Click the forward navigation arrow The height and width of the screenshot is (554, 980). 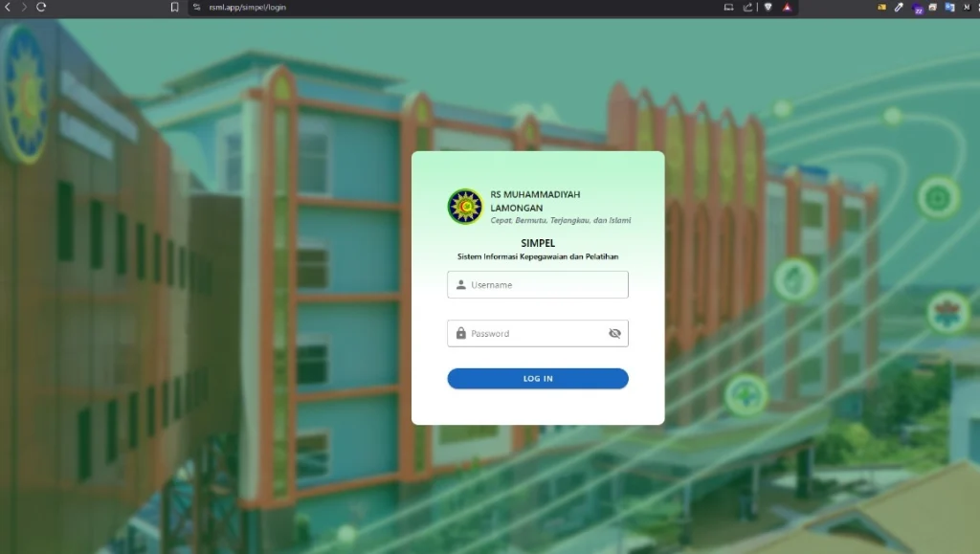click(x=23, y=7)
